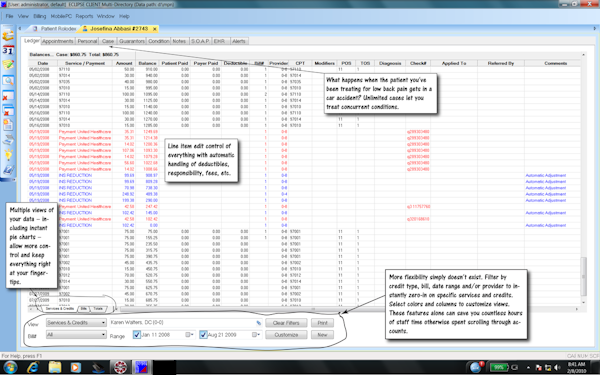Click the Print button
Screen dimensions: 600x375
coord(322,323)
